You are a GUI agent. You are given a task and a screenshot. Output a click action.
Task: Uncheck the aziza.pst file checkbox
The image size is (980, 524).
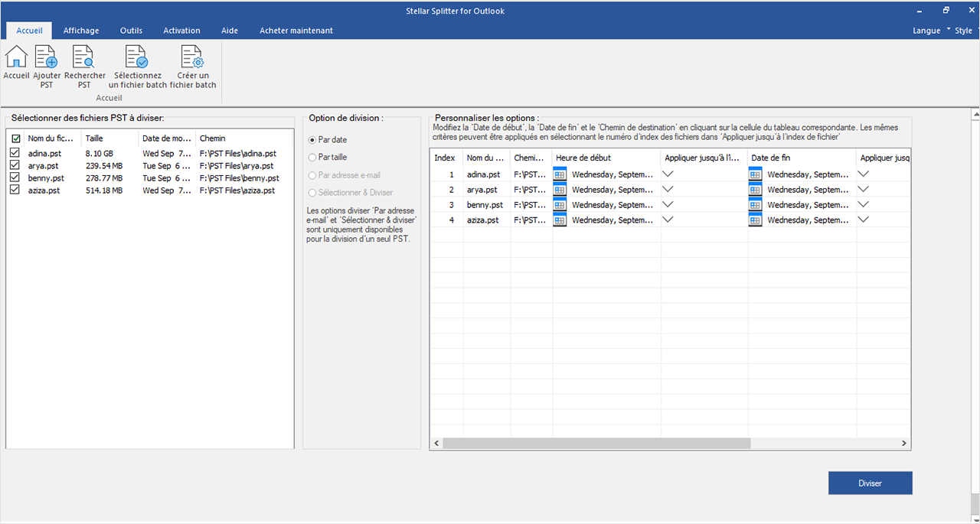(x=15, y=190)
